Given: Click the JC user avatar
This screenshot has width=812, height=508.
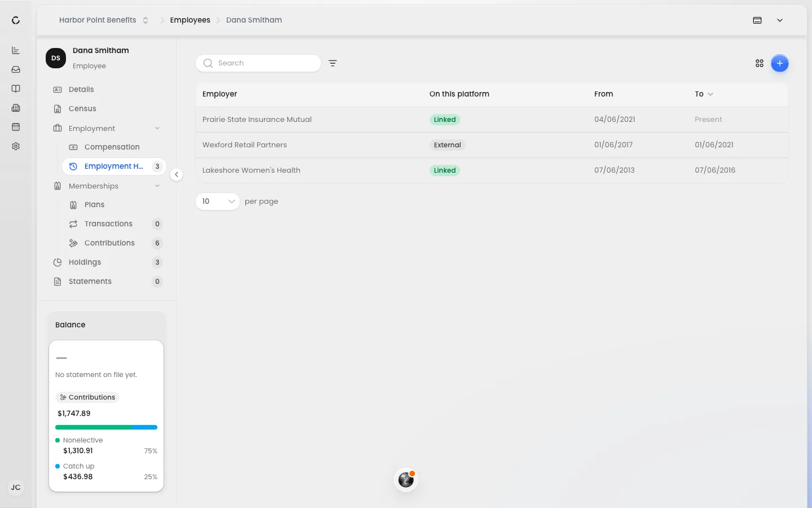Looking at the screenshot, I should [16, 487].
